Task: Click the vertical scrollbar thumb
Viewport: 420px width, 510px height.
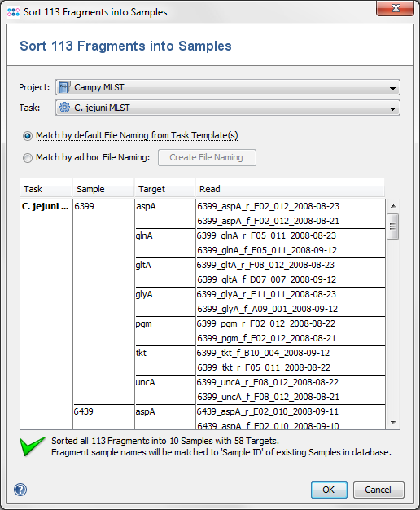Action: 392,226
